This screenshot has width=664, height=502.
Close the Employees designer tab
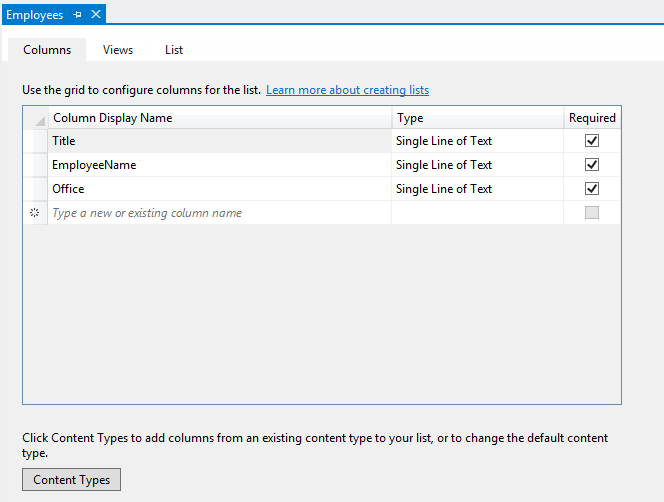pos(96,15)
